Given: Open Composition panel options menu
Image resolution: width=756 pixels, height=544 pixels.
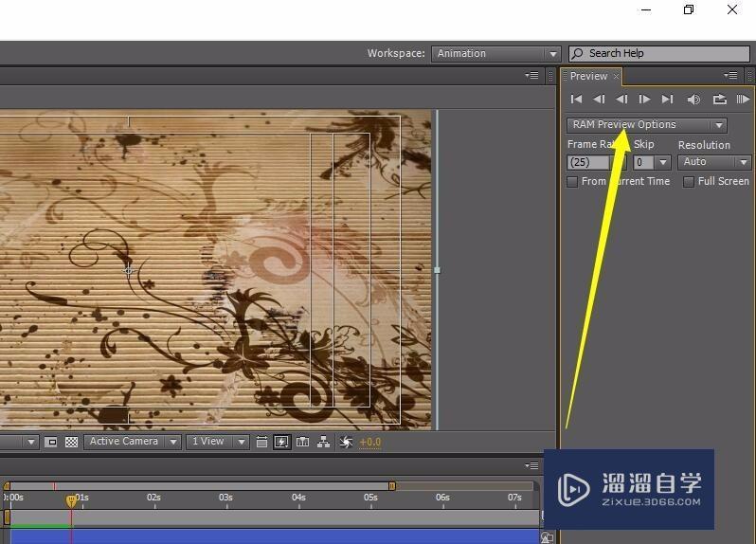Looking at the screenshot, I should pos(531,75).
